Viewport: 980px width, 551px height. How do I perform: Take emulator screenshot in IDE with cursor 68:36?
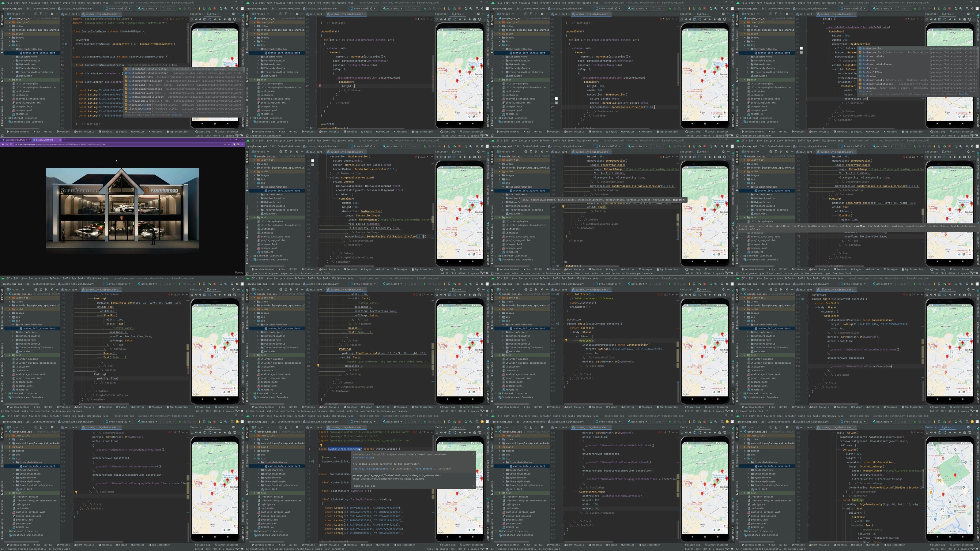pyautogui.click(x=720, y=157)
